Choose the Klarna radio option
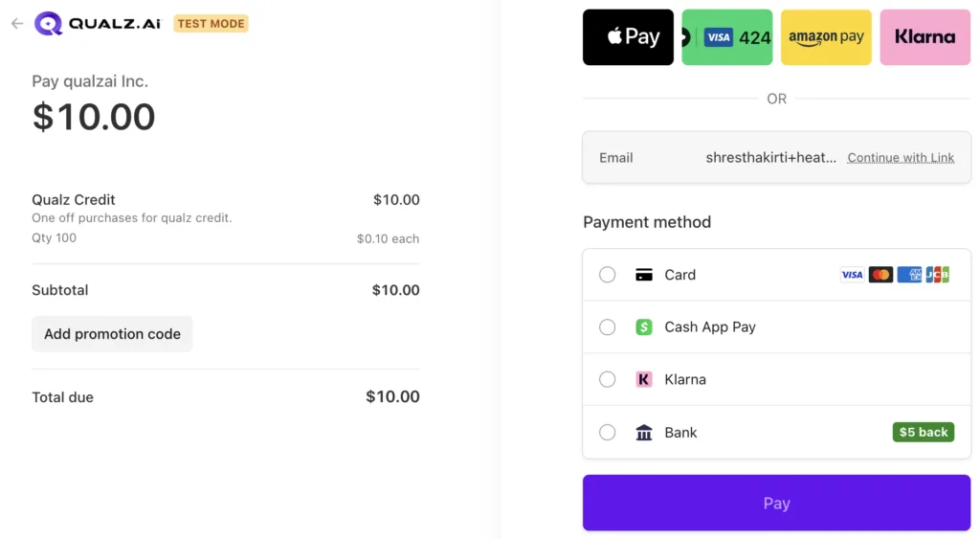This screenshot has height=539, width=980. point(608,380)
